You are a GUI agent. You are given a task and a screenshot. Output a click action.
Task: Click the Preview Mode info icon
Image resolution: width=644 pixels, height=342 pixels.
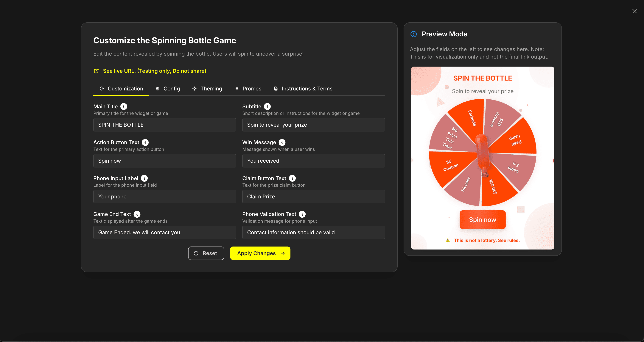[413, 34]
